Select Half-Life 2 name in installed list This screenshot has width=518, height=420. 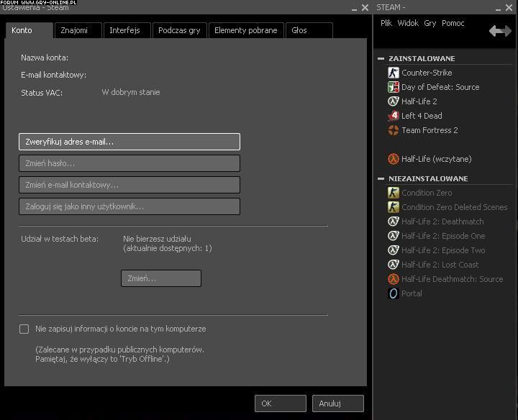[x=419, y=101]
